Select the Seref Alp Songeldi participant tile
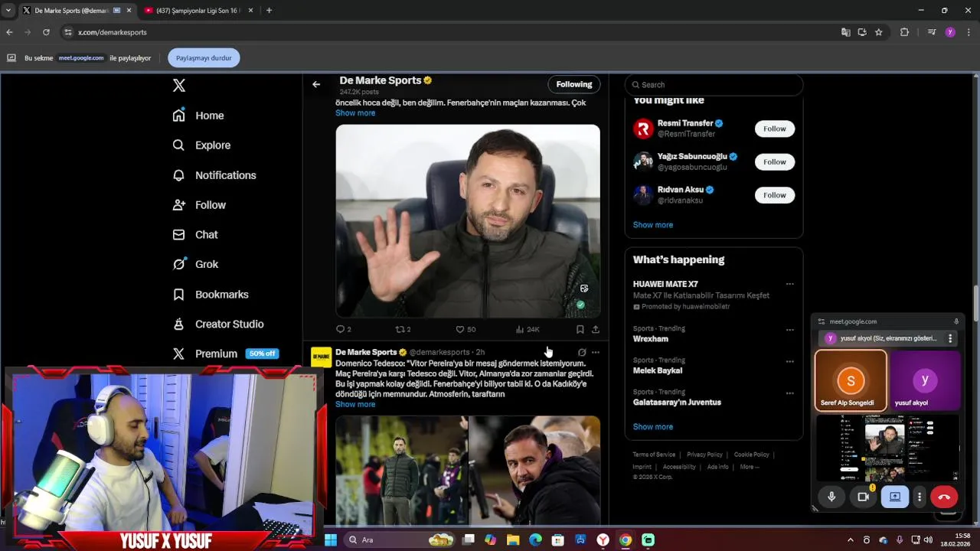 click(x=851, y=380)
